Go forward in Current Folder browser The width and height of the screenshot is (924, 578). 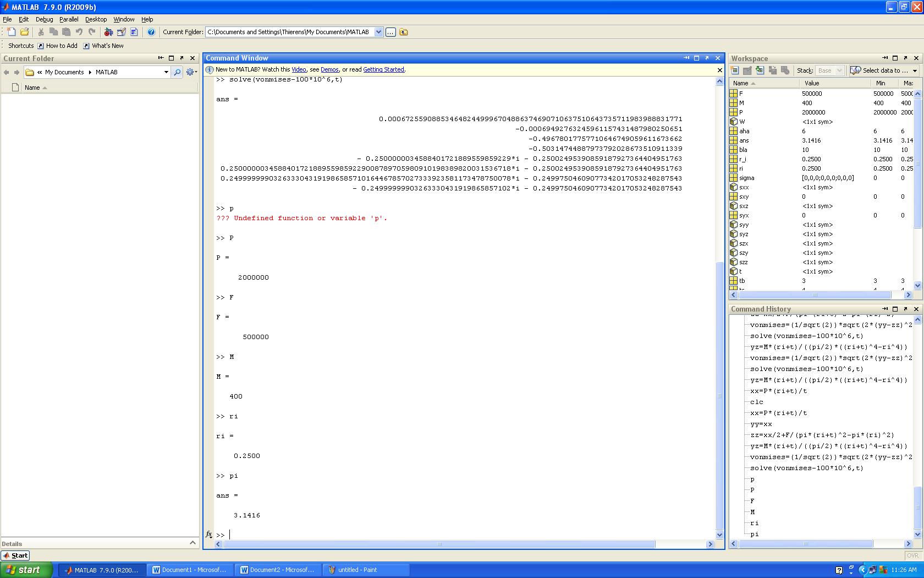(16, 72)
